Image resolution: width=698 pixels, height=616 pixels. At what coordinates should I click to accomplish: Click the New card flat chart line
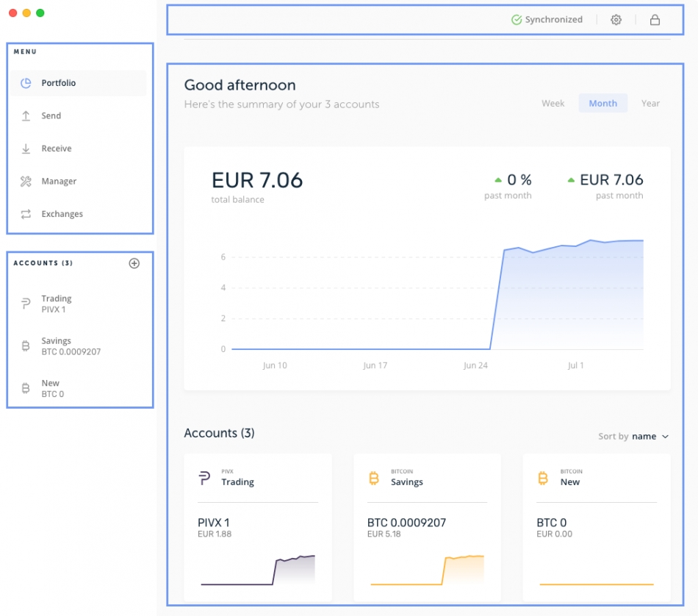pyautogui.click(x=597, y=584)
